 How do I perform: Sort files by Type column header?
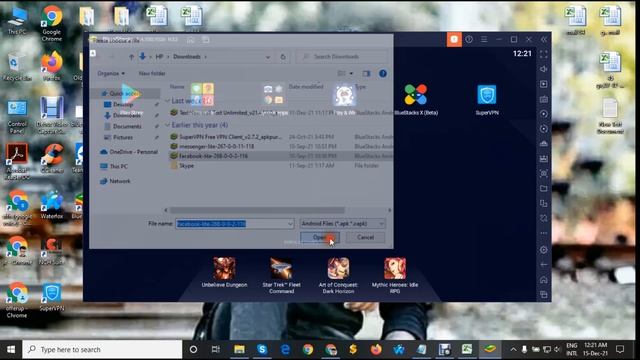(360, 87)
